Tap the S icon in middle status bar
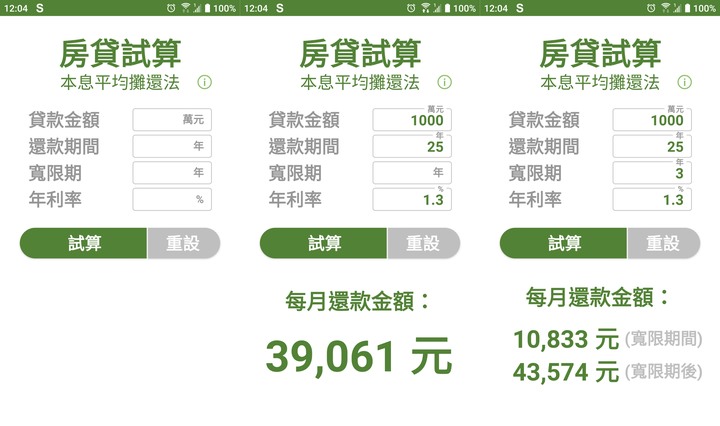This screenshot has height=426, width=720. 280,8
